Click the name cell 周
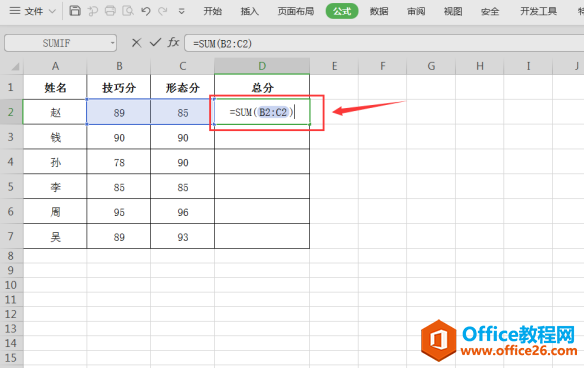The width and height of the screenshot is (584, 368). (55, 212)
